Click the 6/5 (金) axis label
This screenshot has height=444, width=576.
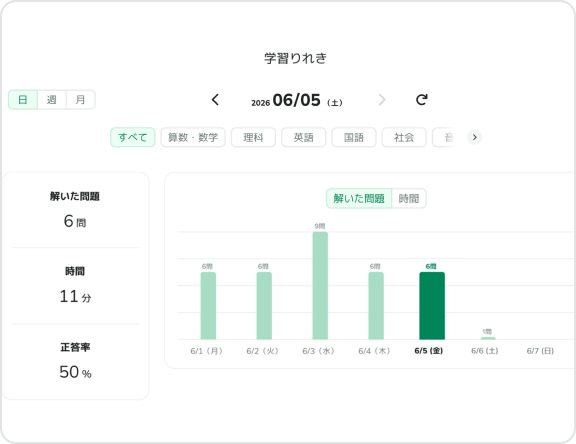pyautogui.click(x=428, y=351)
